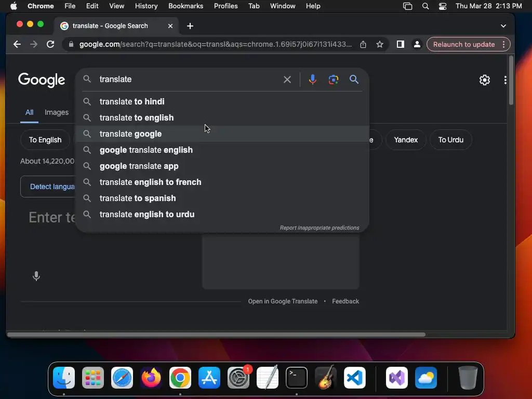
Task: Click the Google logo
Action: pyautogui.click(x=42, y=80)
